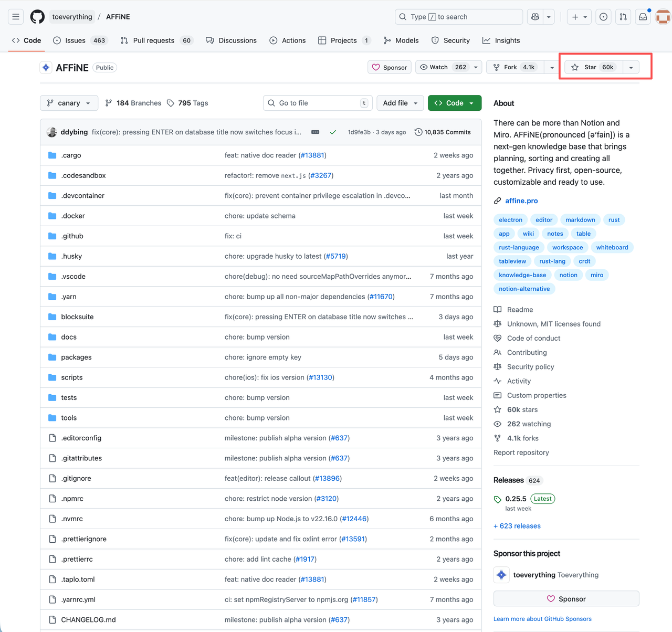This screenshot has height=632, width=672.
Task: Expand the commit message ellipsis icon
Action: pos(315,132)
